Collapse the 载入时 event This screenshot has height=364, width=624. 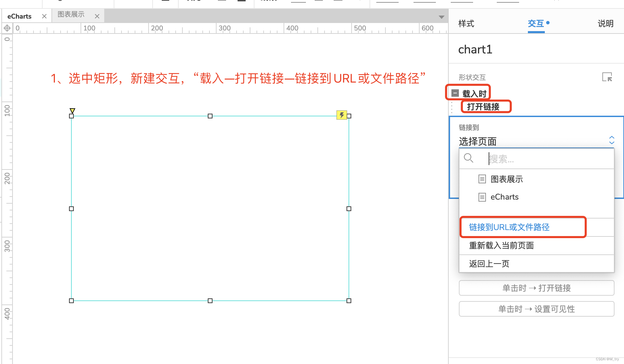455,93
